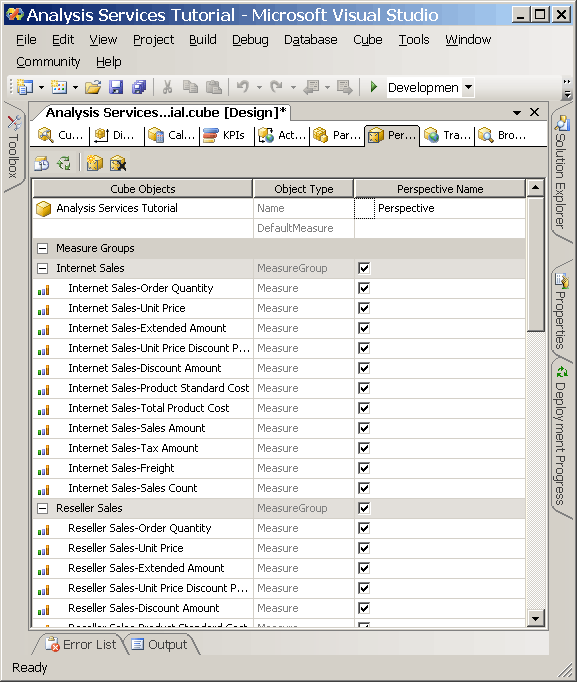Click the Save All icon
The height and width of the screenshot is (682, 577).
pos(139,87)
